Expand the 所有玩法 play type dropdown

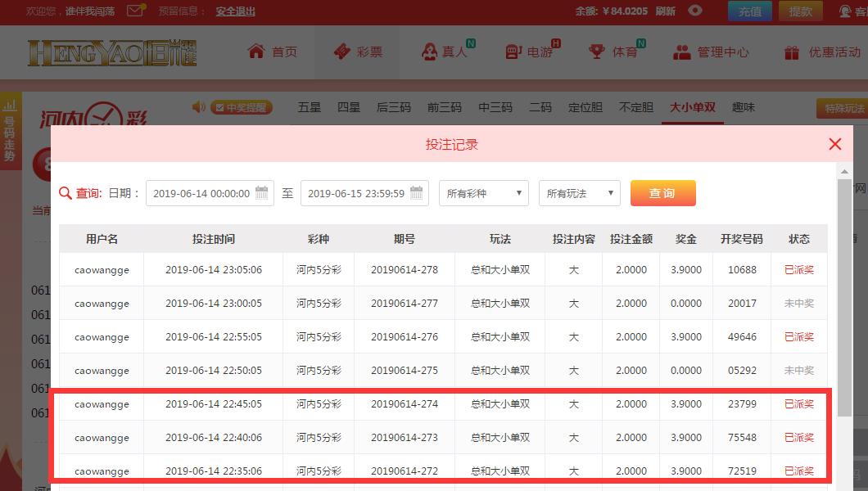(579, 193)
